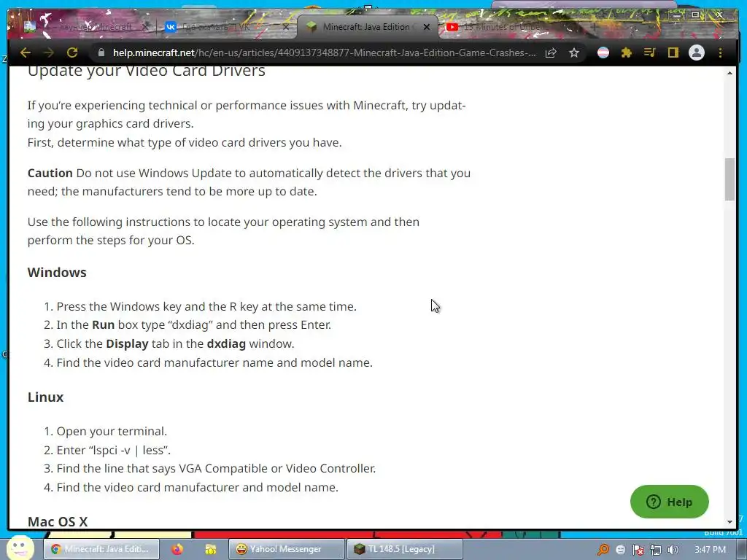Click the bold Display word in step 3
The height and width of the screenshot is (560, 747).
point(127,344)
